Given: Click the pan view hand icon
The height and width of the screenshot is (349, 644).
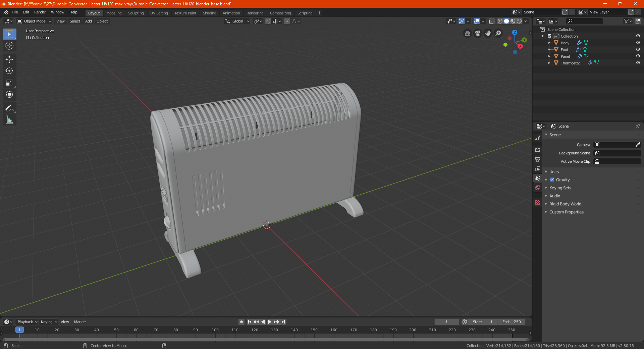Looking at the screenshot, I should pyautogui.click(x=488, y=33).
